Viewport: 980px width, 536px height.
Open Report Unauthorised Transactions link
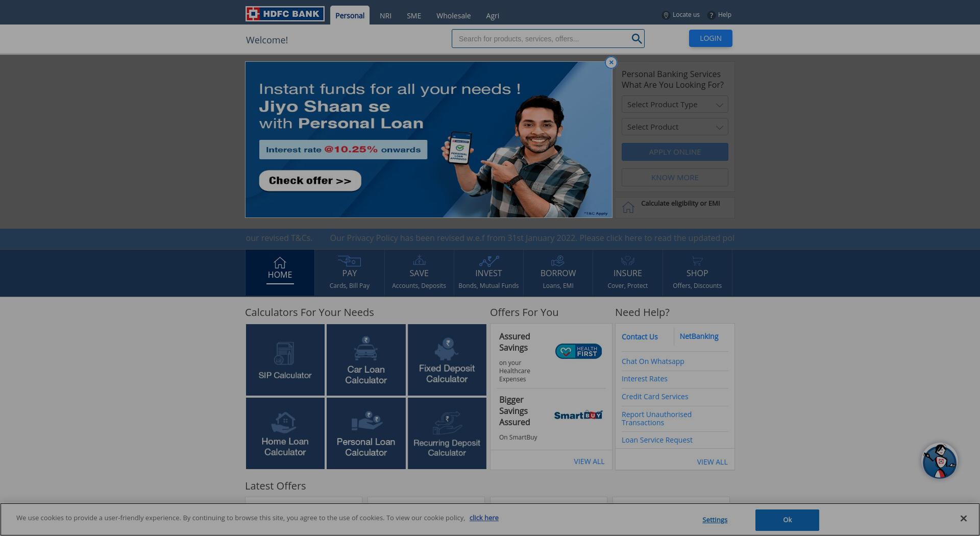656,419
